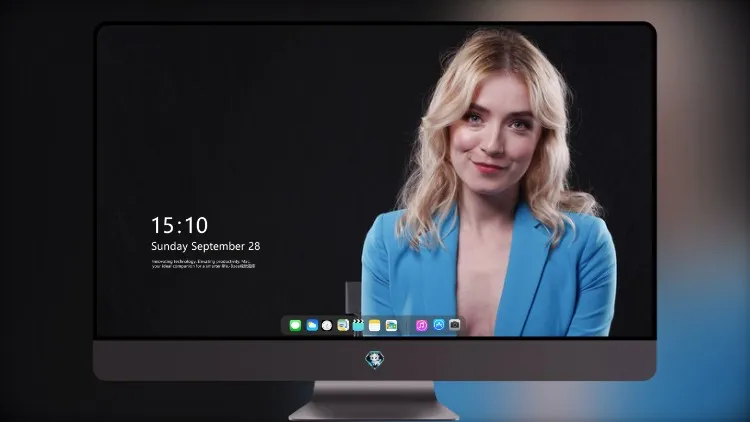Viewport: 750px width, 422px height.
Task: Click the monitor stand below the screen
Action: click(x=374, y=401)
